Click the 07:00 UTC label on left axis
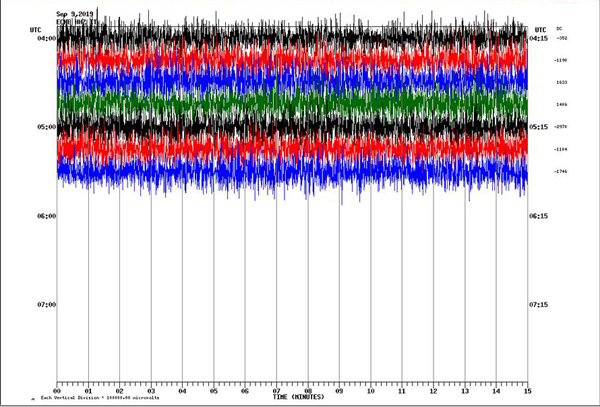 click(46, 304)
